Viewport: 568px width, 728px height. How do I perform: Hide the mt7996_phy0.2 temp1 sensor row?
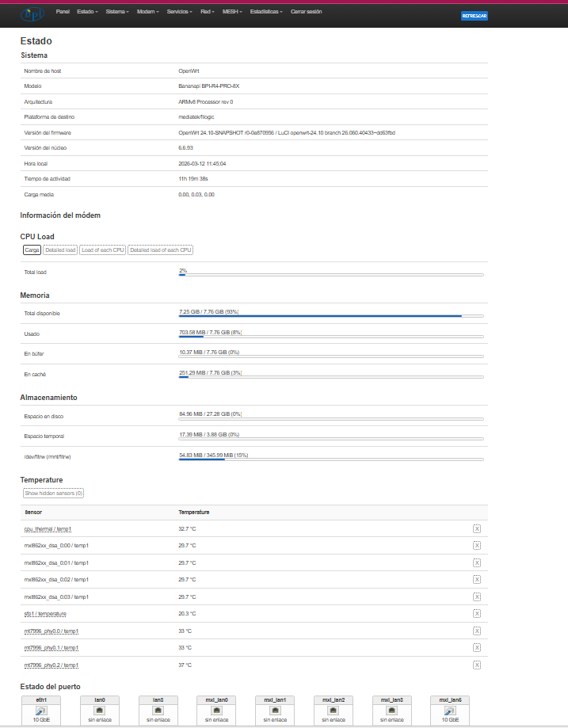[x=477, y=665]
